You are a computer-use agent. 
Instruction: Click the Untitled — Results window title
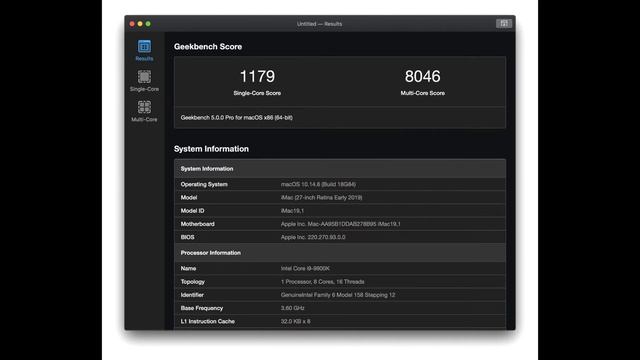[319, 24]
